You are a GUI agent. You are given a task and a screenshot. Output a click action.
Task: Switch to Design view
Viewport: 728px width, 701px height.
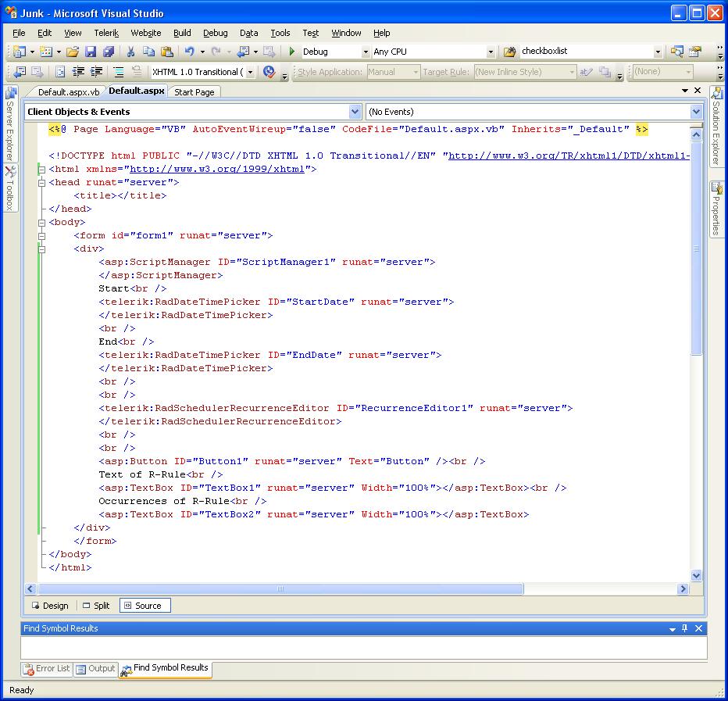click(49, 606)
